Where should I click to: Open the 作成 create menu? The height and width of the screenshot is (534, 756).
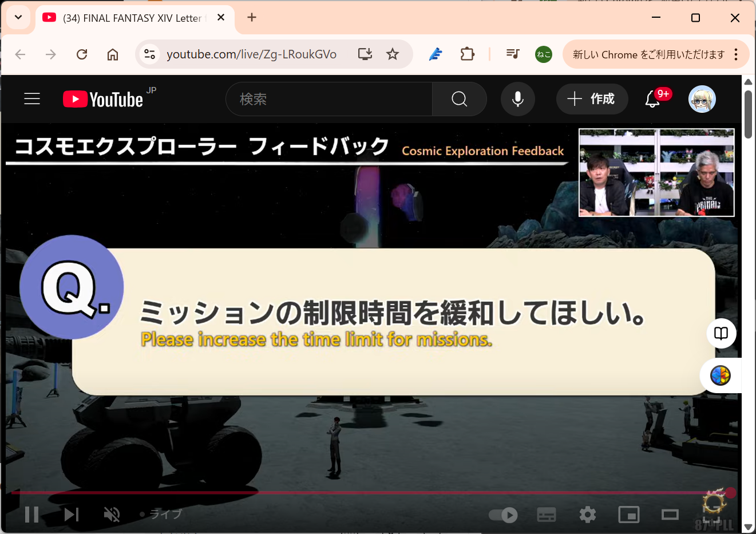(592, 99)
